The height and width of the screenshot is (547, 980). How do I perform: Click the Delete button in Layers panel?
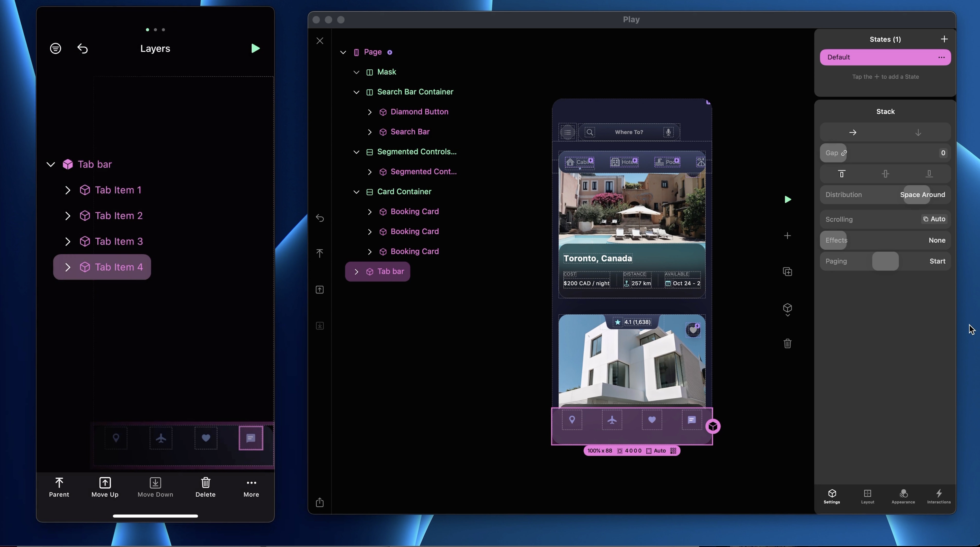click(206, 487)
